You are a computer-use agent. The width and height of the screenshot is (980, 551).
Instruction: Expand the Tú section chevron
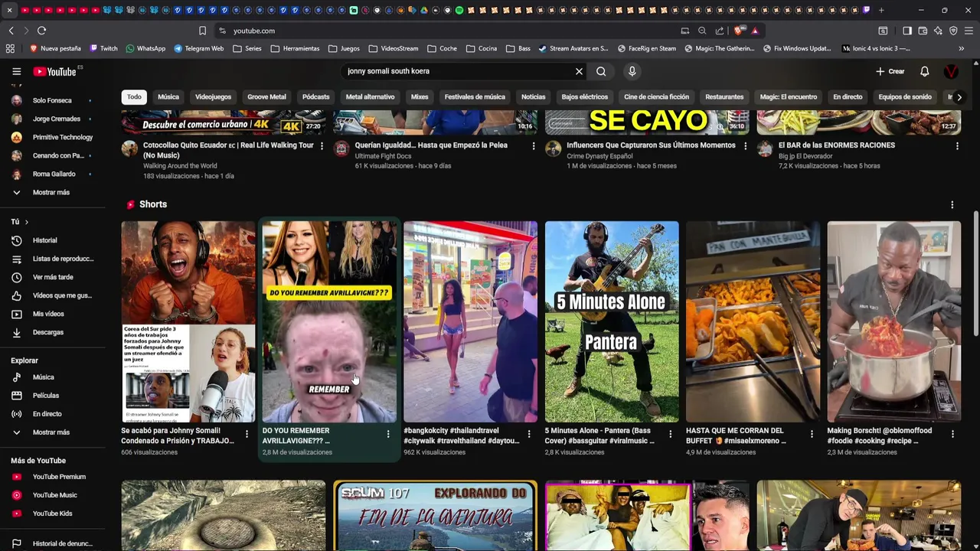[x=26, y=222]
